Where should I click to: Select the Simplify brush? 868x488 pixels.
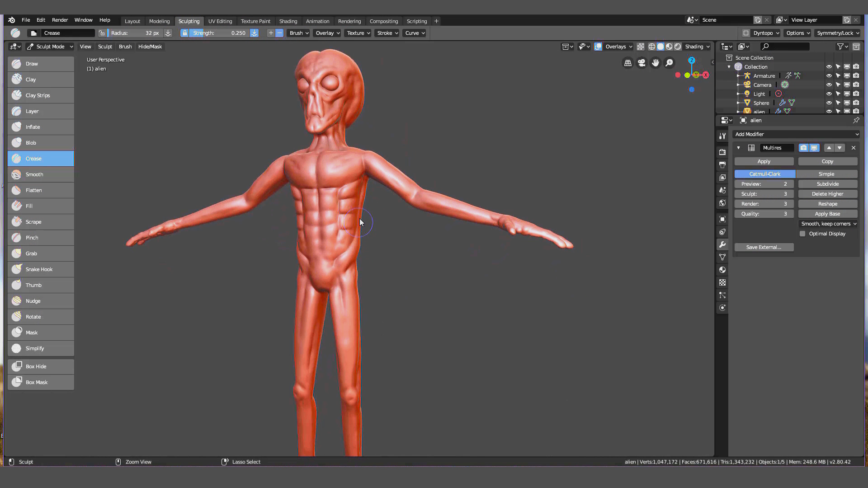click(x=41, y=348)
